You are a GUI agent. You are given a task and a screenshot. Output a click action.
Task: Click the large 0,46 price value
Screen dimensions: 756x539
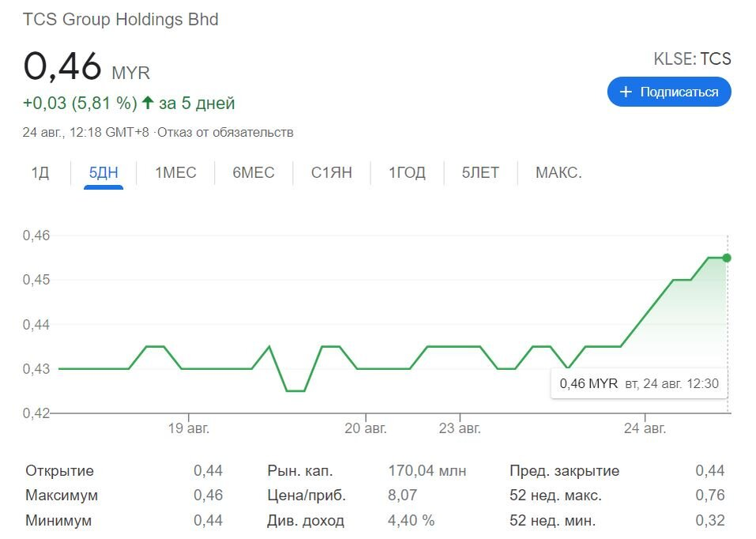pyautogui.click(x=62, y=66)
